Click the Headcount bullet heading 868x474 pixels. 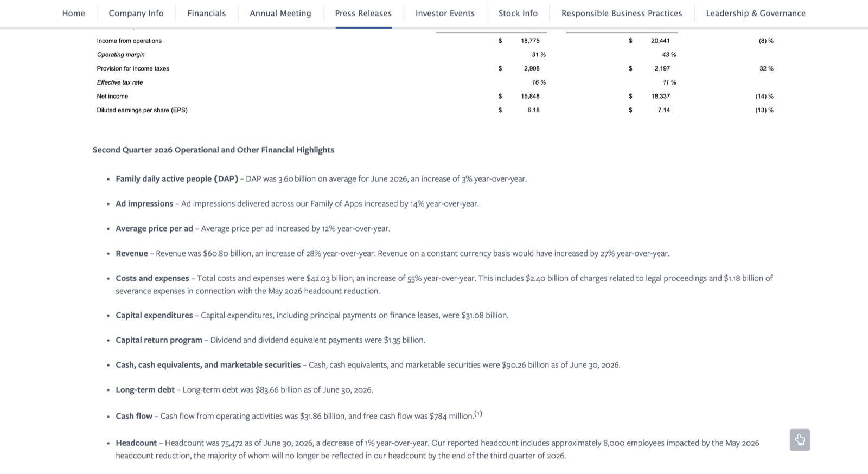point(136,443)
